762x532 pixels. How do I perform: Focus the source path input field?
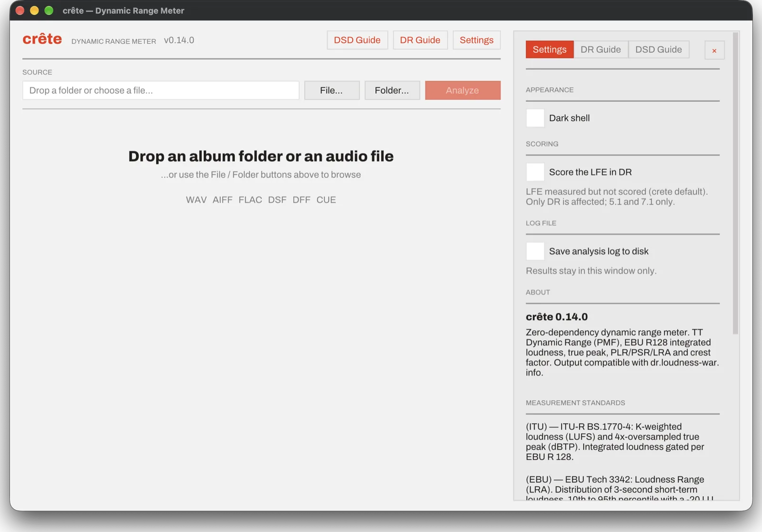pos(160,90)
